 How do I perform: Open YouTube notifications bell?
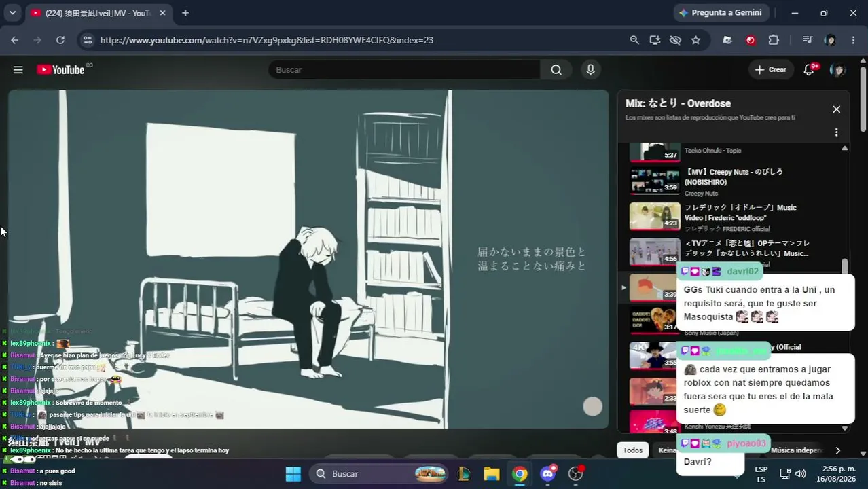[x=809, y=70]
